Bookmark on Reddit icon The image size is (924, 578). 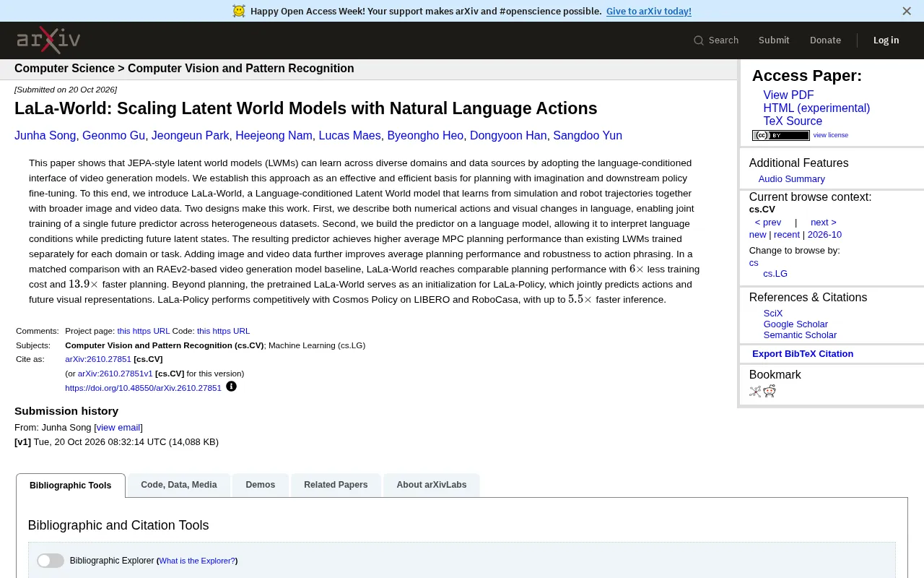[x=770, y=391]
